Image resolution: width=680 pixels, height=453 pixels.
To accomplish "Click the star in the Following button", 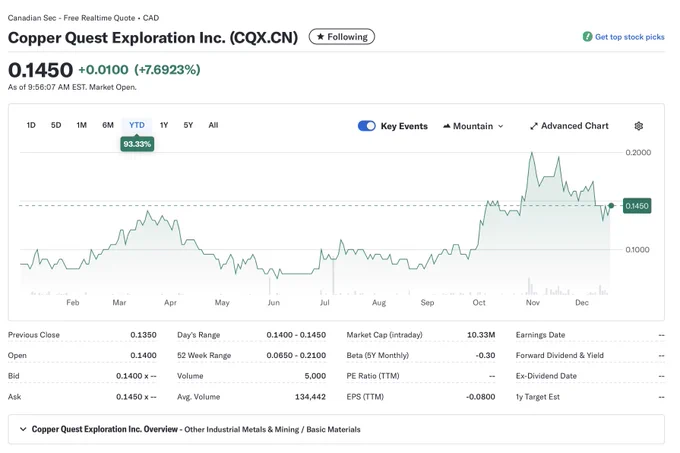I will point(320,37).
